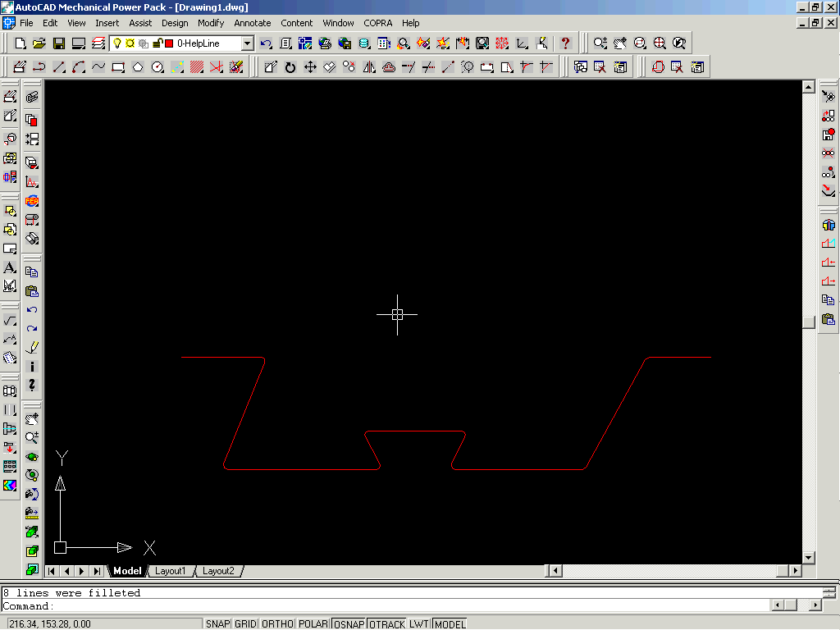Select the Arc drawing tool
840x630 pixels.
tap(79, 67)
